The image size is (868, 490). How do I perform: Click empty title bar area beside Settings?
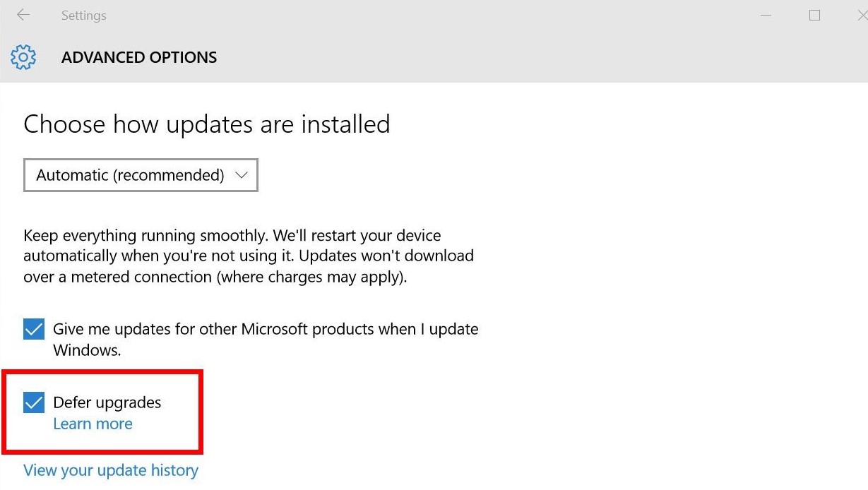tap(424, 15)
